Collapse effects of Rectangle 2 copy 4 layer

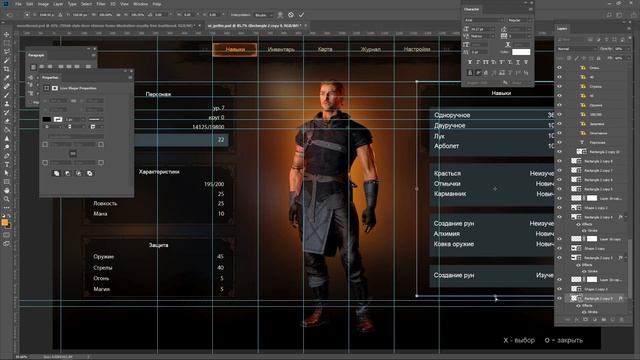(626, 217)
